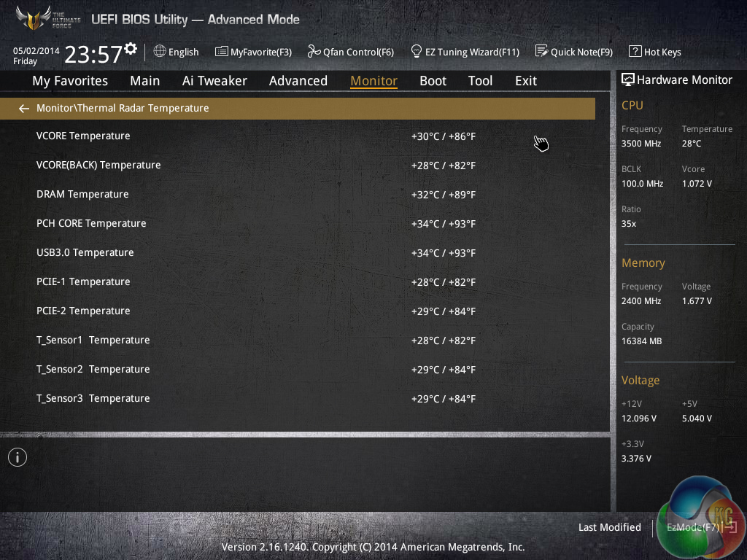The image size is (747, 560).
Task: Click the date 05/02/2014
Action: point(36,50)
